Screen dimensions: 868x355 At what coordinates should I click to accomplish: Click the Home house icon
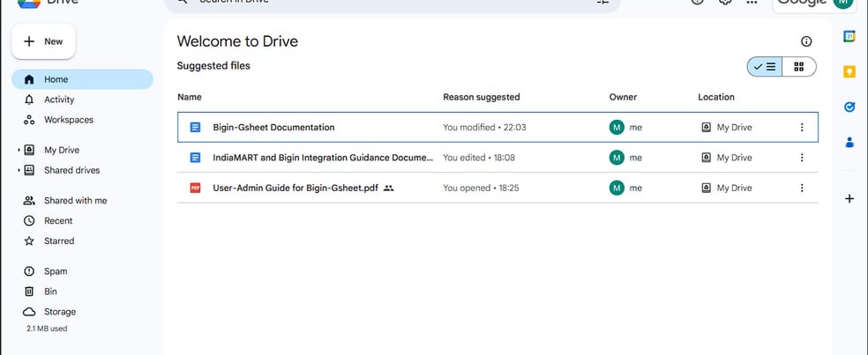[x=29, y=79]
